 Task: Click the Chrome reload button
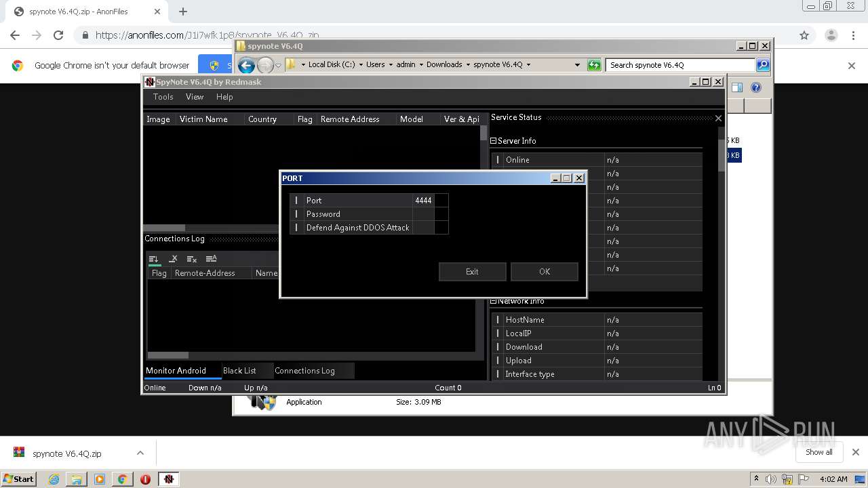58,35
